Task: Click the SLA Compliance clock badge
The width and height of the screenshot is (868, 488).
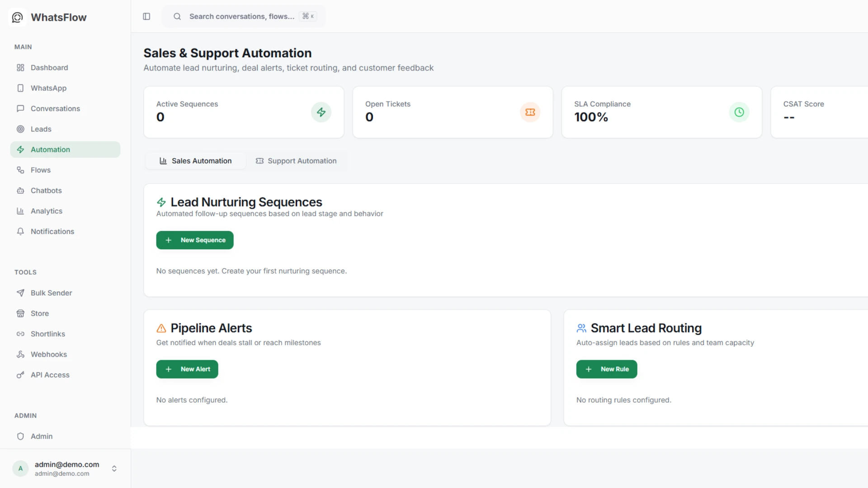Action: click(739, 112)
